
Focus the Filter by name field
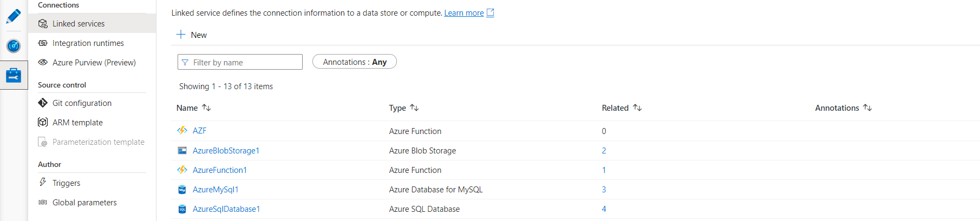point(245,63)
